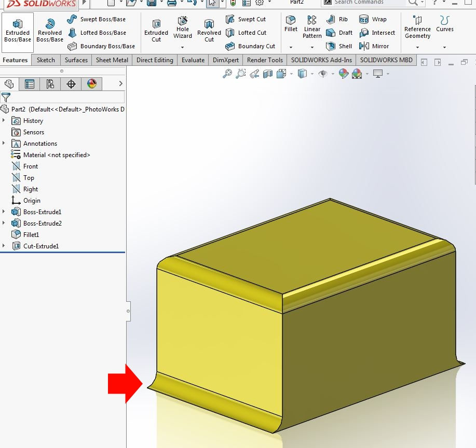Select the Swept Cut command
The width and height of the screenshot is (476, 448).
coord(246,19)
